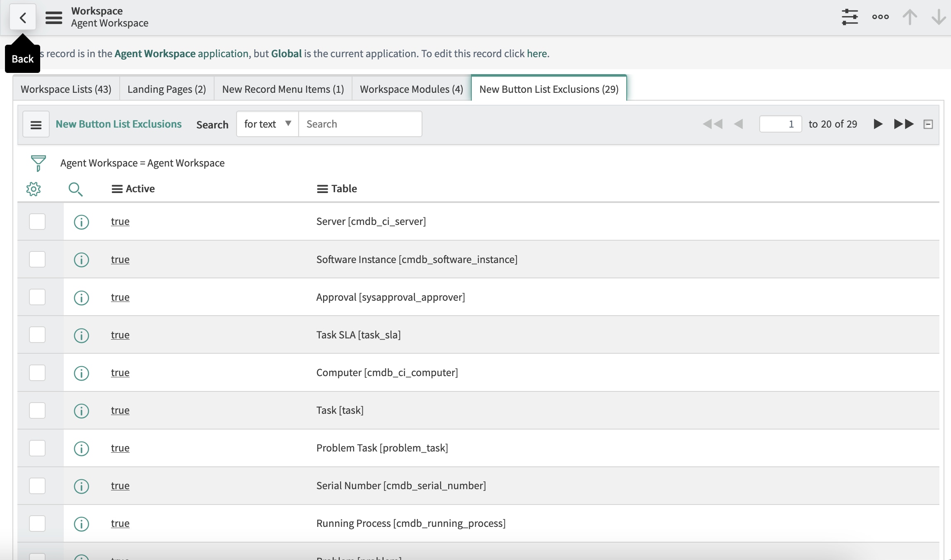
Task: Open the true link on the Problem Task row
Action: [x=120, y=448]
